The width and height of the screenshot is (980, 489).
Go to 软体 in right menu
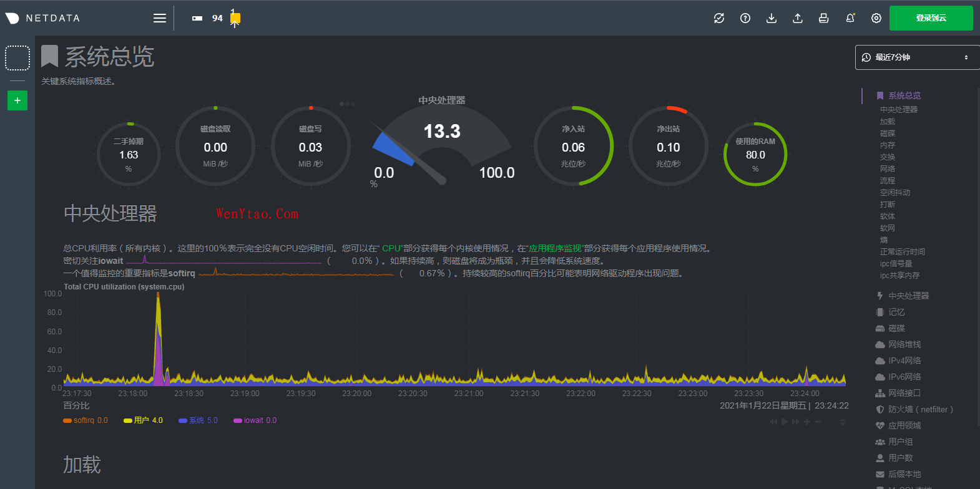[888, 216]
